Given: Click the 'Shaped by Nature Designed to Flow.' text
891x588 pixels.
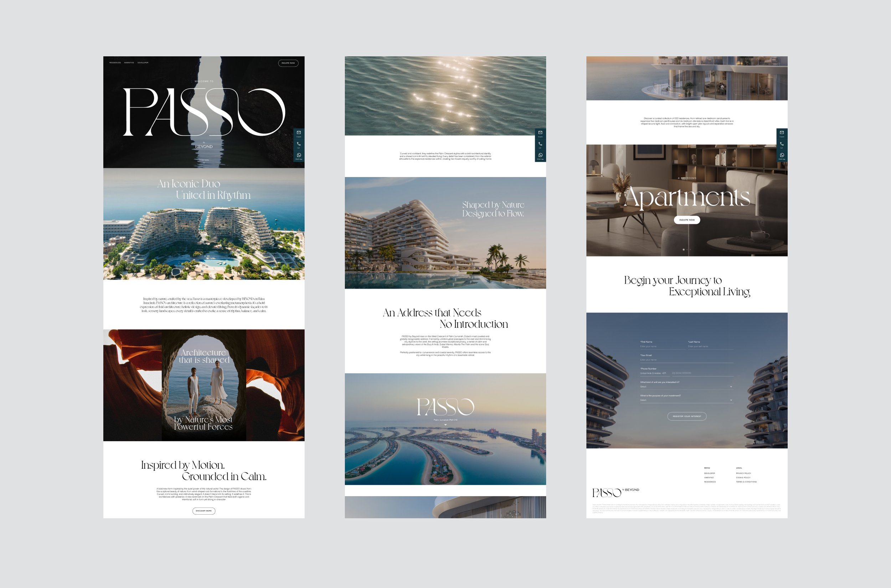Looking at the screenshot, I should [493, 209].
